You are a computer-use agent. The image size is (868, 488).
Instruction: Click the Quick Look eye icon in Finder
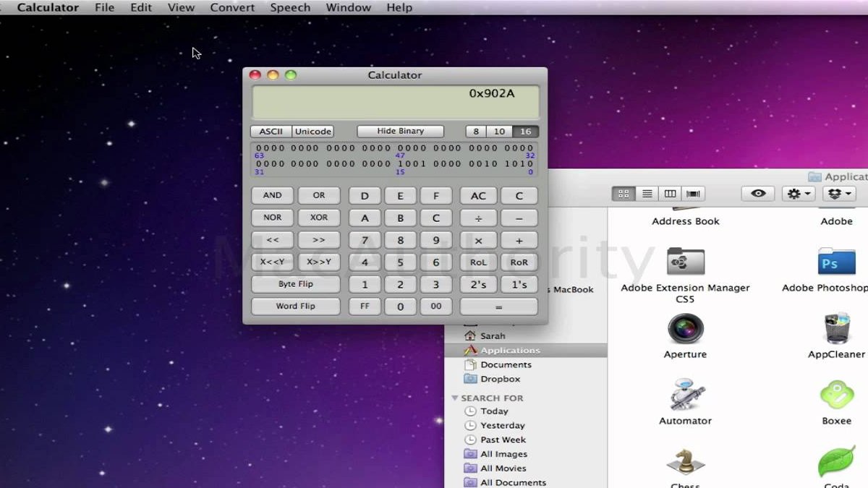point(757,194)
